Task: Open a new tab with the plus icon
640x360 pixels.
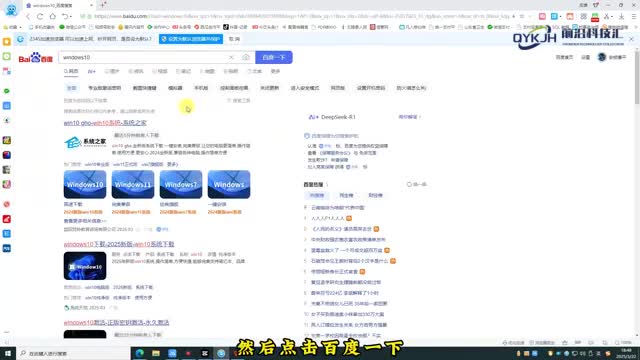Action: (103, 5)
